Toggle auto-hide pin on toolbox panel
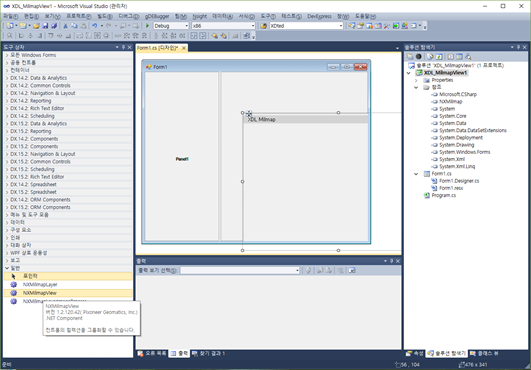The height and width of the screenshot is (370, 531). [123, 47]
